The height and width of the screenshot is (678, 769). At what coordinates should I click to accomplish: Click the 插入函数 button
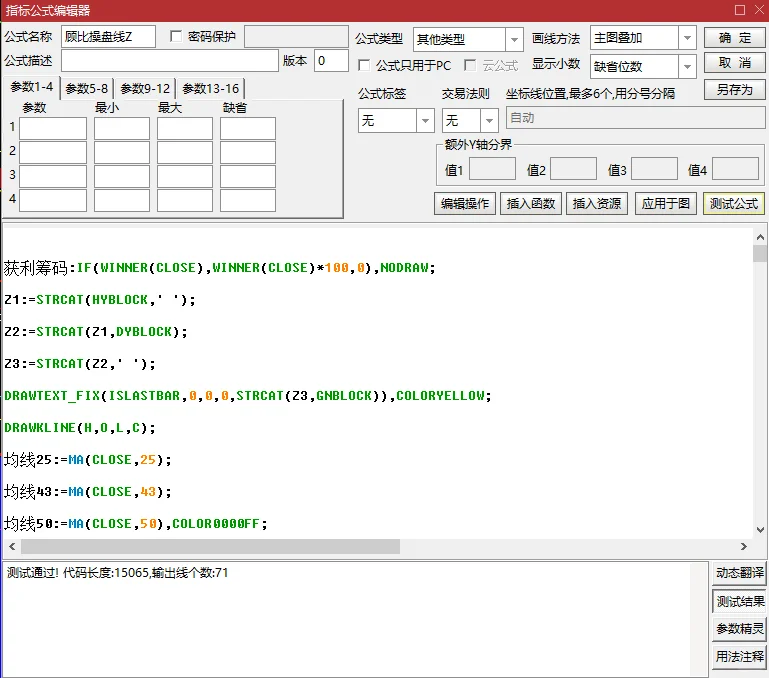(x=531, y=203)
